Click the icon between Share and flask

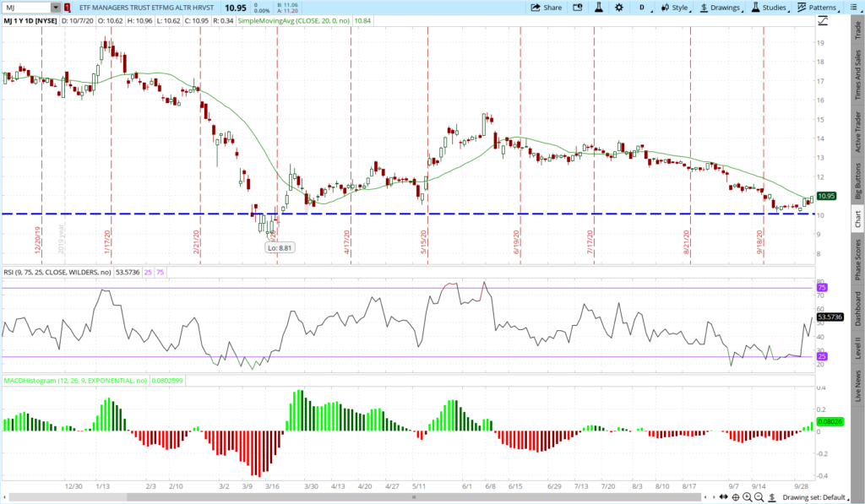(578, 8)
